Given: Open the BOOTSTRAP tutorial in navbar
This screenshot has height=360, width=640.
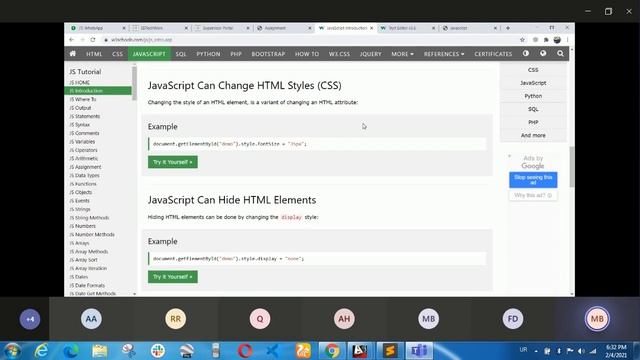Looking at the screenshot, I should tap(268, 54).
